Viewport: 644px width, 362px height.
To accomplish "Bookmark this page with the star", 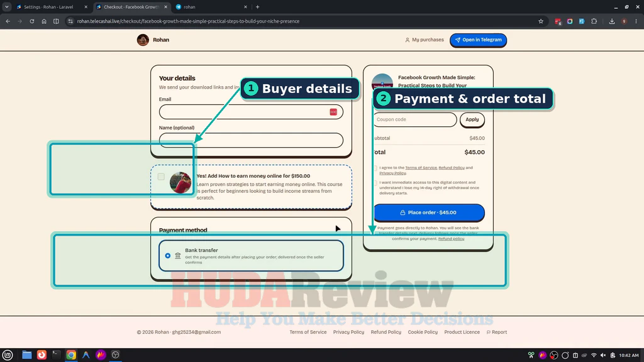I will (541, 21).
